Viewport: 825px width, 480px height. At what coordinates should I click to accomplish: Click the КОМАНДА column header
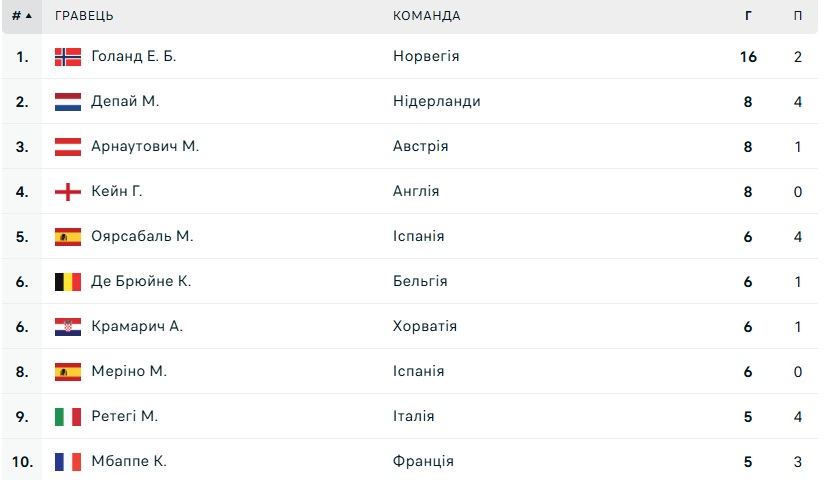point(426,16)
